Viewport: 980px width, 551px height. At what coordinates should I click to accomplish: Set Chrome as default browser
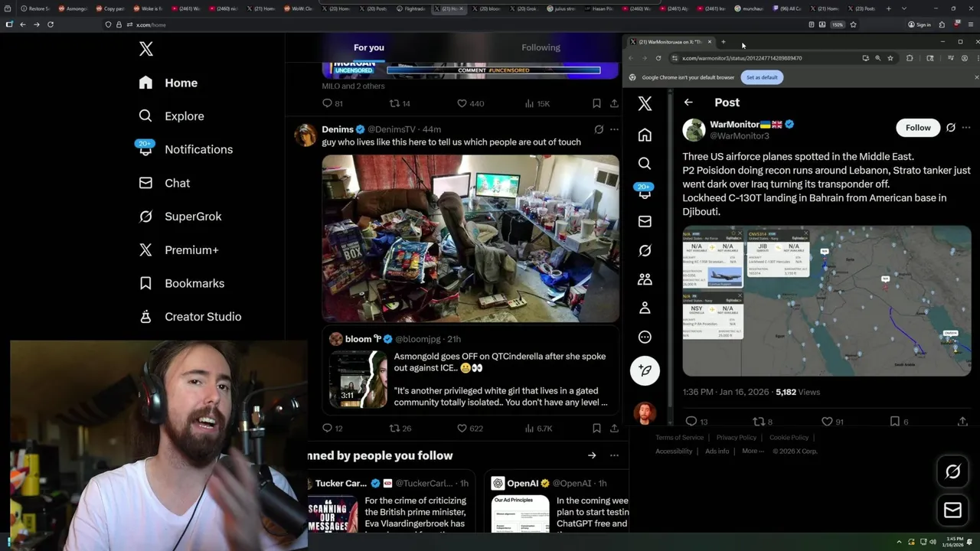pyautogui.click(x=762, y=77)
